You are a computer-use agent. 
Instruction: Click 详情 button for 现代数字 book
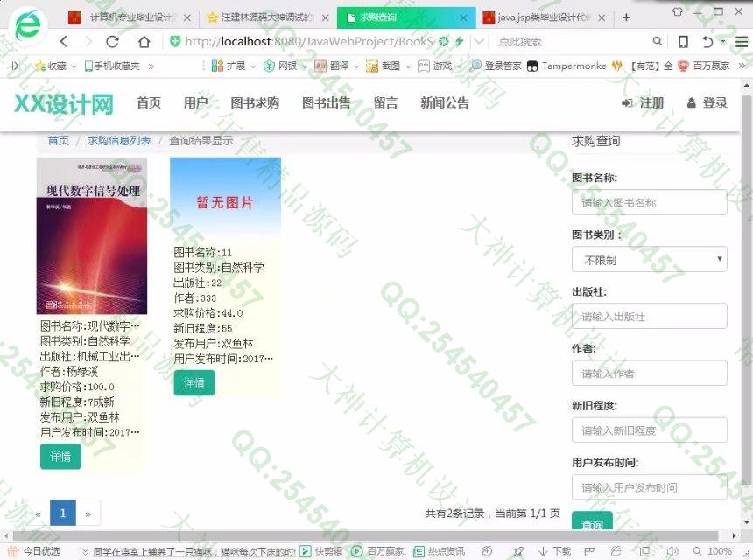(x=60, y=457)
